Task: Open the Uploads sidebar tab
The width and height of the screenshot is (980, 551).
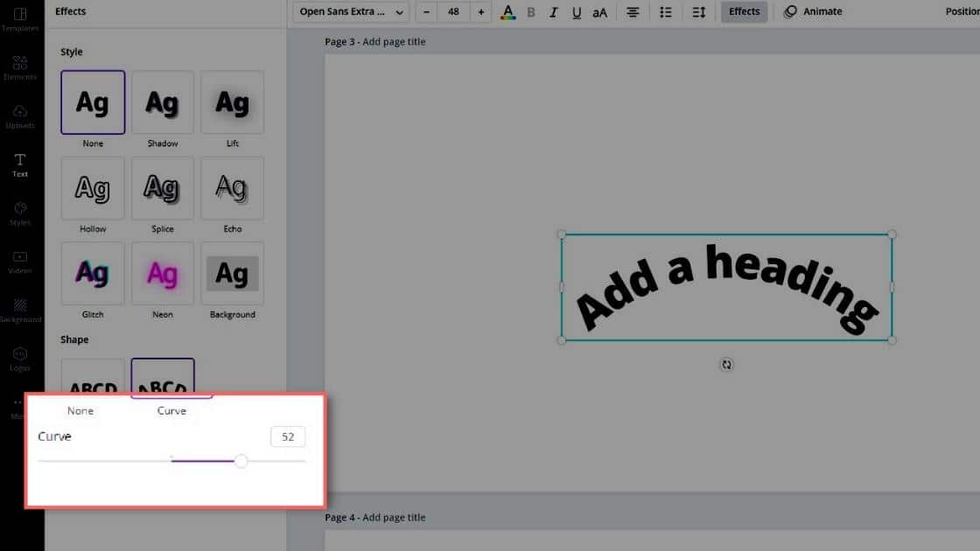Action: pos(20,116)
